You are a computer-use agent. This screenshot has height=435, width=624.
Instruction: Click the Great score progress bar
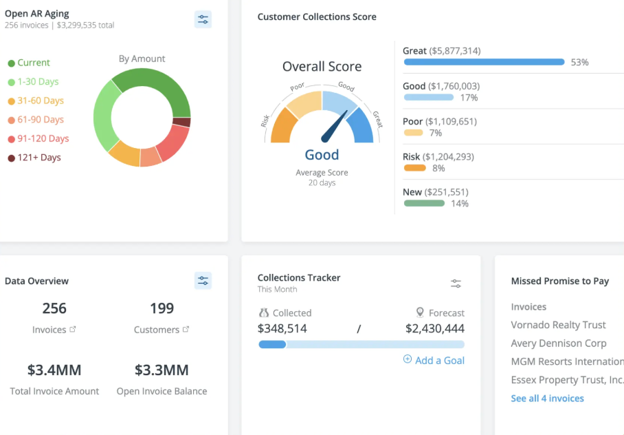(484, 62)
